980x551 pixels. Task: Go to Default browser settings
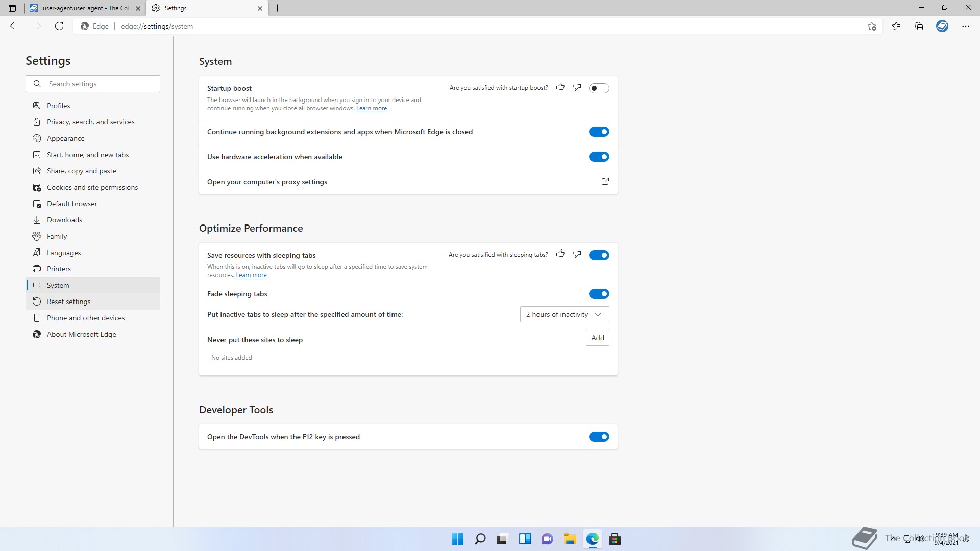93,204
